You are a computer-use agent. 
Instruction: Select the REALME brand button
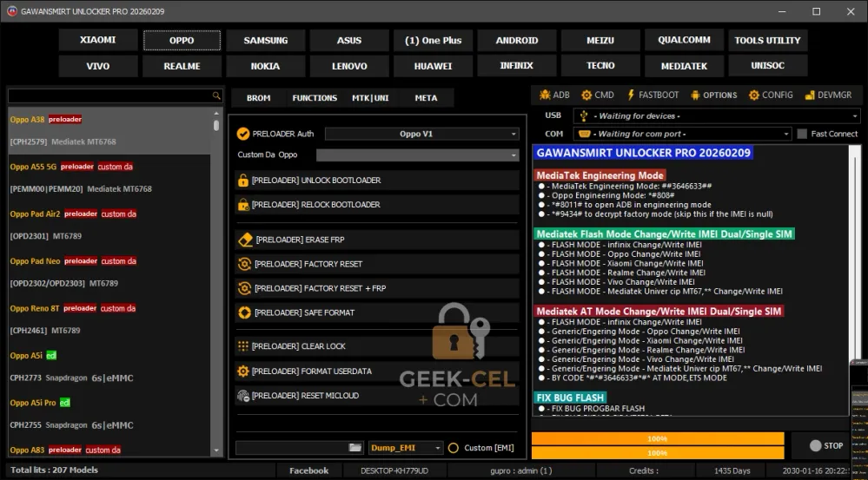coord(182,66)
